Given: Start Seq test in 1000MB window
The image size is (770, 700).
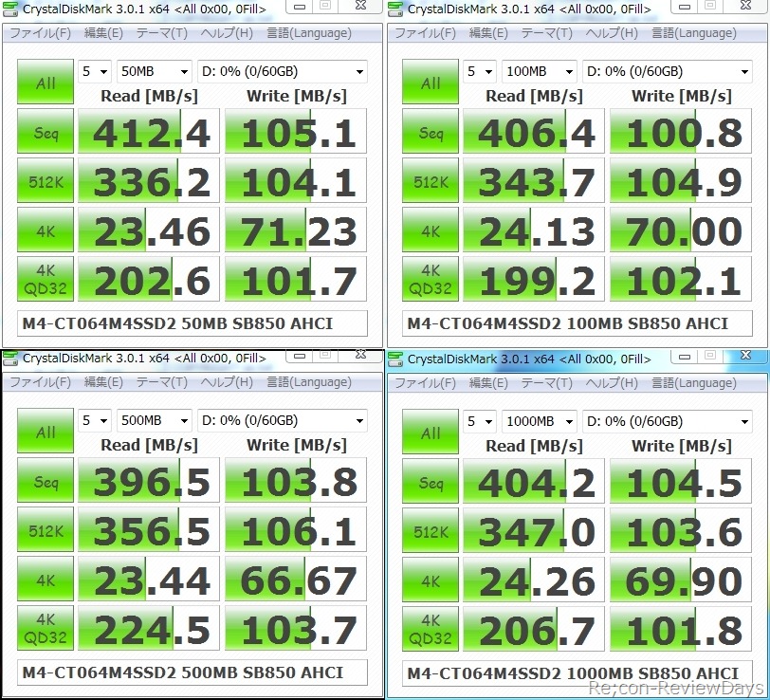Looking at the screenshot, I should tap(431, 482).
